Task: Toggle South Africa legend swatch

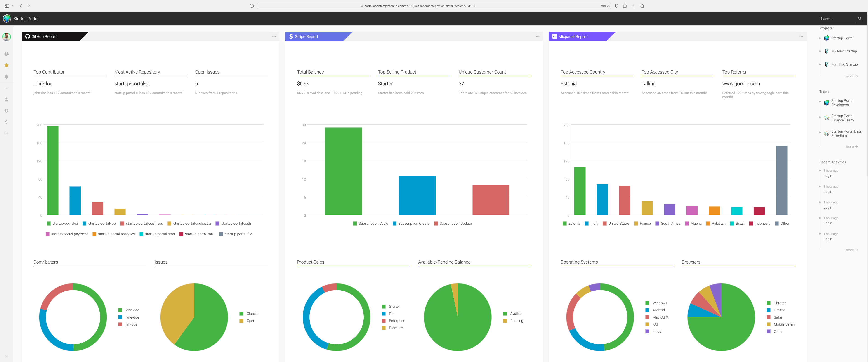Action: point(657,223)
